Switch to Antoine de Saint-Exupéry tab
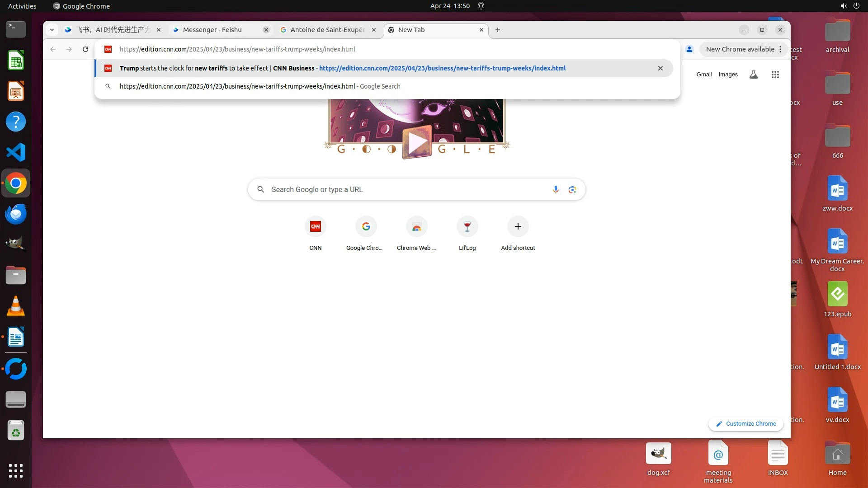The image size is (868, 488). (327, 30)
